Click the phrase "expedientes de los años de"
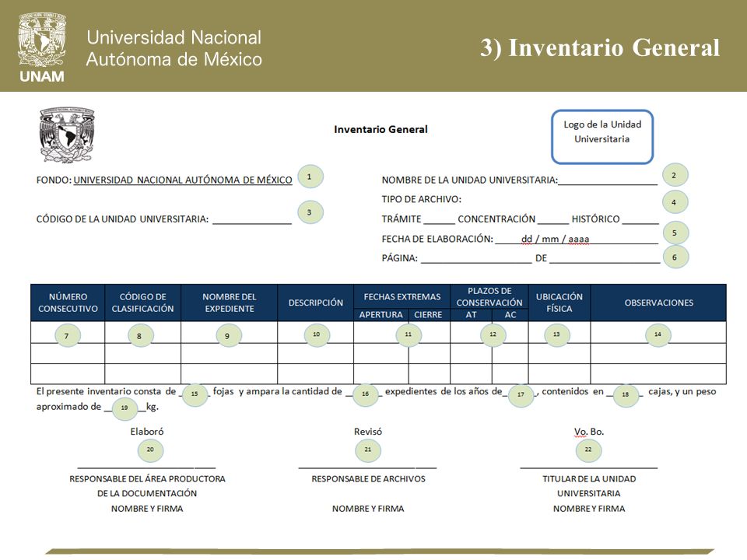Viewport: 747px width, 560px height. coord(444,391)
